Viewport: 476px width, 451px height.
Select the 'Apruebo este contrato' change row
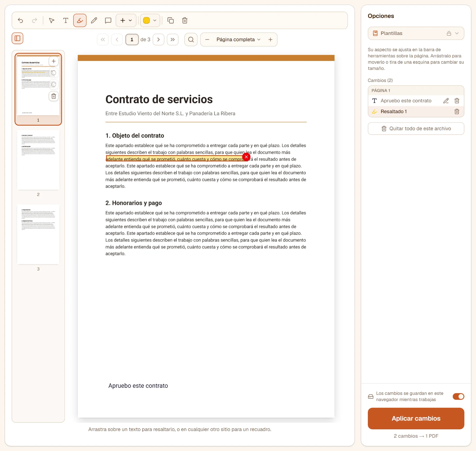(x=416, y=101)
